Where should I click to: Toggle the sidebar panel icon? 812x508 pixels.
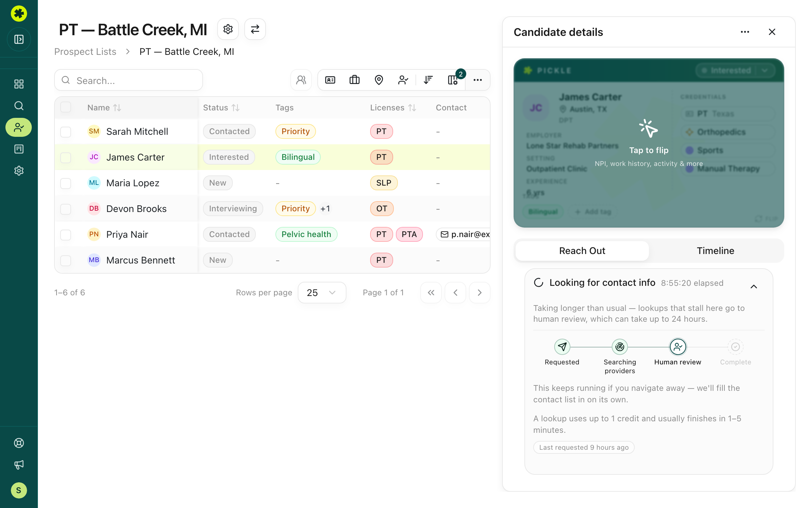point(19,39)
